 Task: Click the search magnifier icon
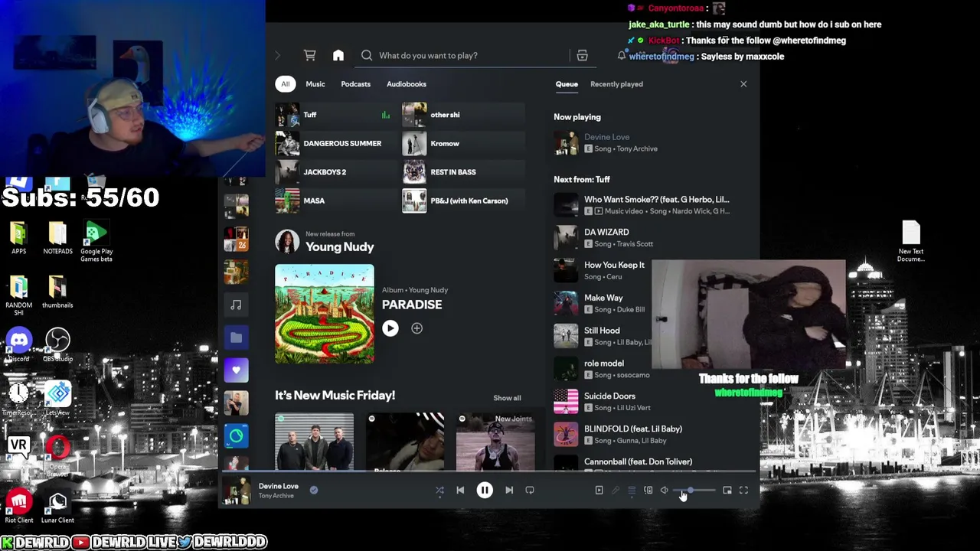pos(367,55)
